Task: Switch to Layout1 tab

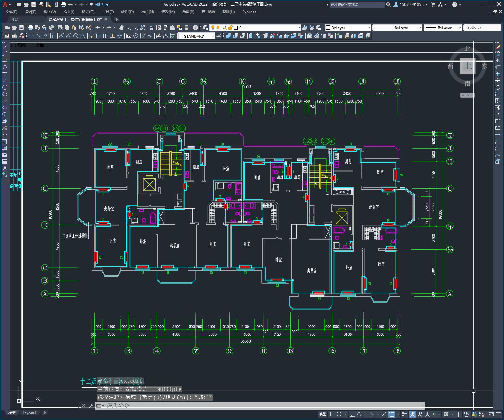Action: coord(29,413)
